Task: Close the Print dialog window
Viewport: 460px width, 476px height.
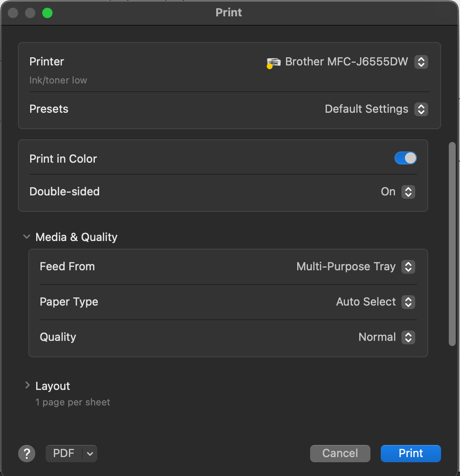Action: click(13, 13)
